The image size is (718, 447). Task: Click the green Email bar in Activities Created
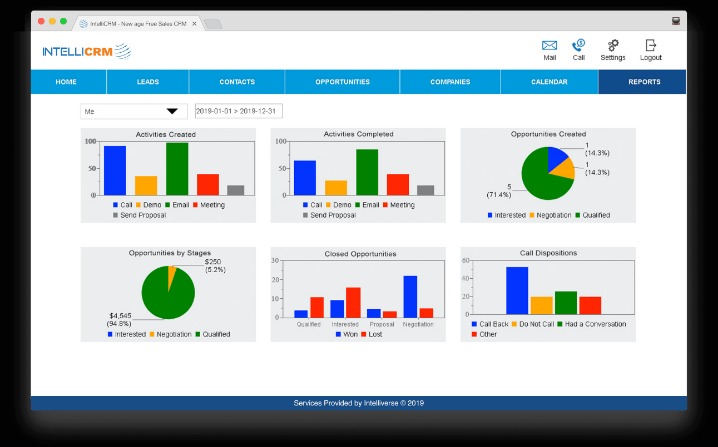177,169
